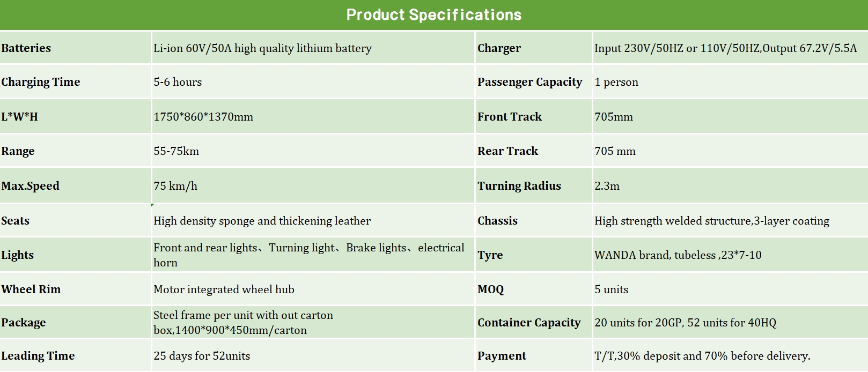Click the Product Specifications header title

[x=433, y=14]
